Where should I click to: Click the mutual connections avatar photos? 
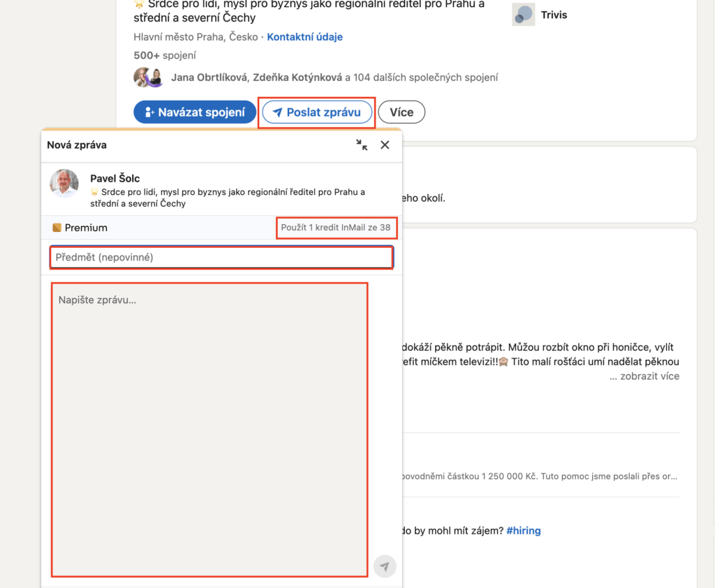(148, 78)
